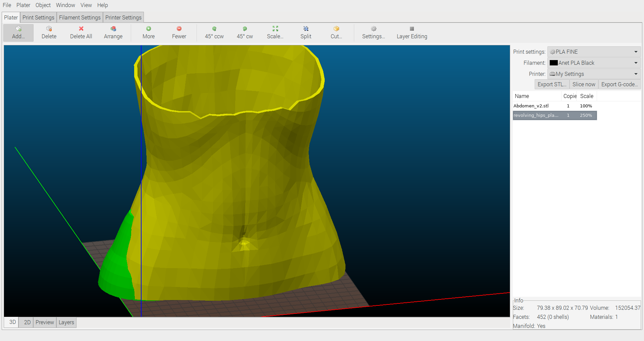644x341 pixels.
Task: Open the Help menu
Action: [103, 5]
